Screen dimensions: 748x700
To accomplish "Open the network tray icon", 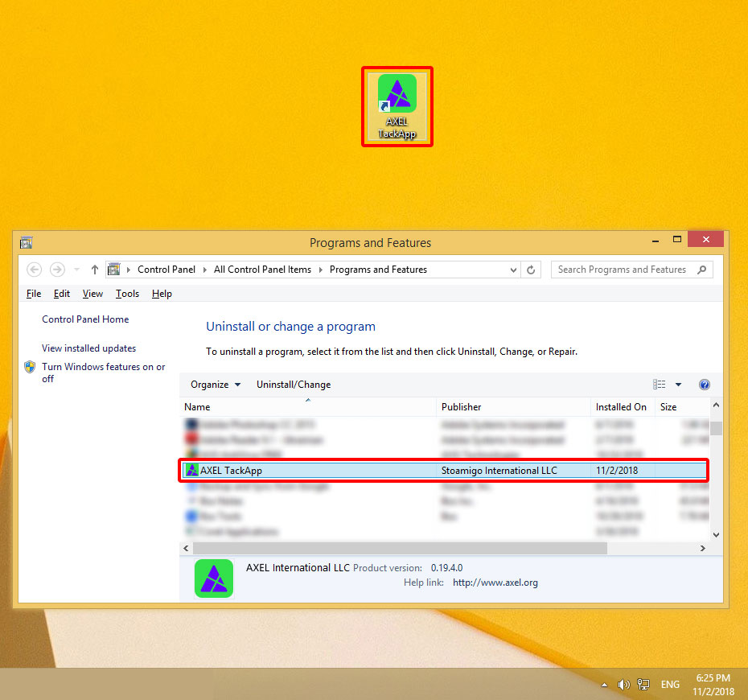I will pyautogui.click(x=643, y=685).
